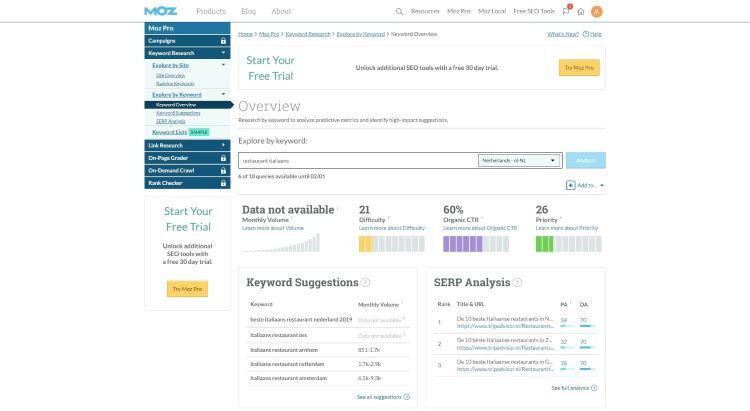Click the Try Moz Pro button in sidebar
750x411 pixels.
point(188,289)
